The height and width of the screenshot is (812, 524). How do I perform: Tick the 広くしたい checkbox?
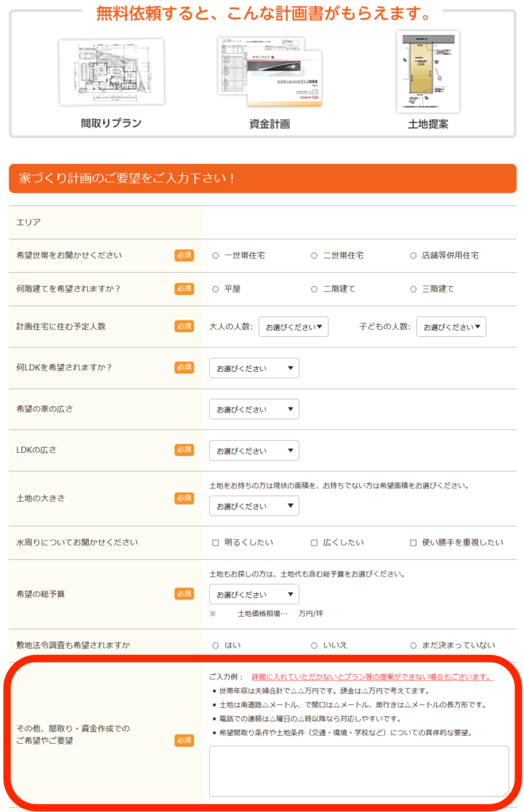315,543
